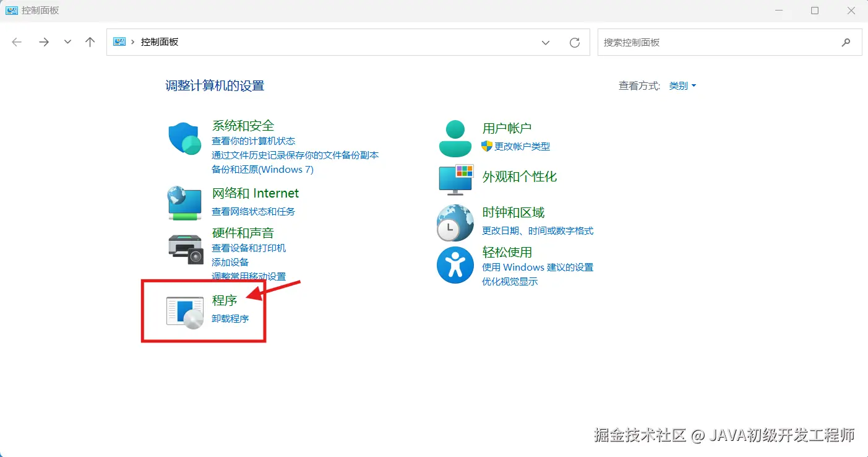Click 更改帐户类型 link

pyautogui.click(x=522, y=146)
